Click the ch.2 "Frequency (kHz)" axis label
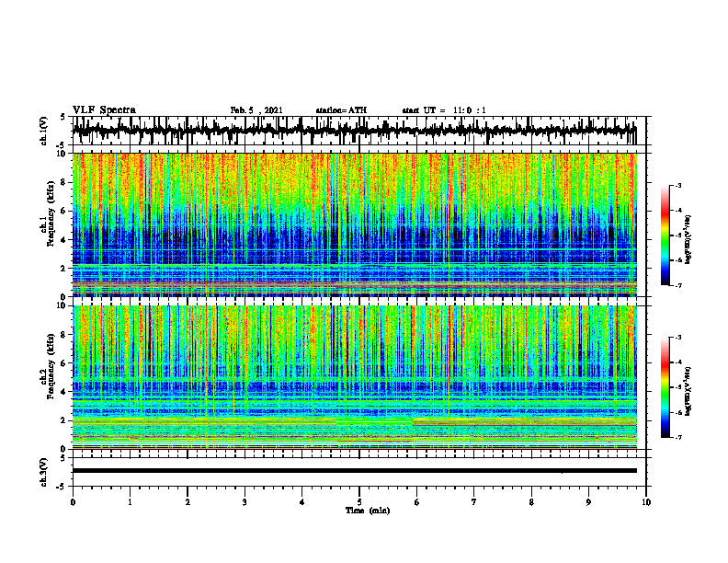This screenshot has width=728, height=563. (x=51, y=365)
